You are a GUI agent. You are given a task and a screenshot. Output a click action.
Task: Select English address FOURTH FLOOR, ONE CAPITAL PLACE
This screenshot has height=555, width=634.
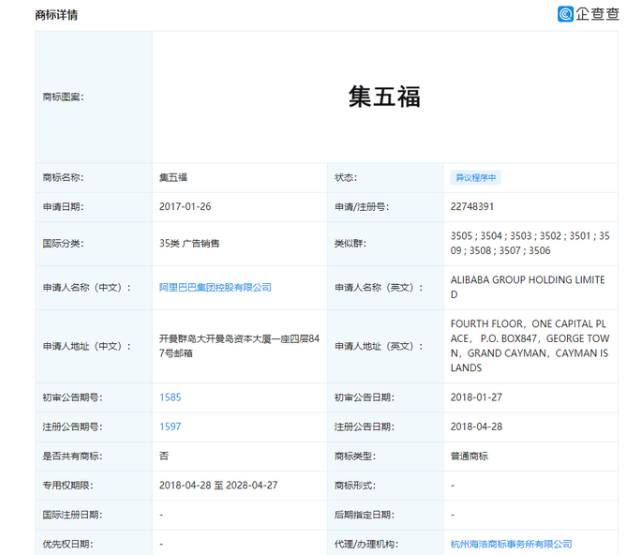coord(530,346)
